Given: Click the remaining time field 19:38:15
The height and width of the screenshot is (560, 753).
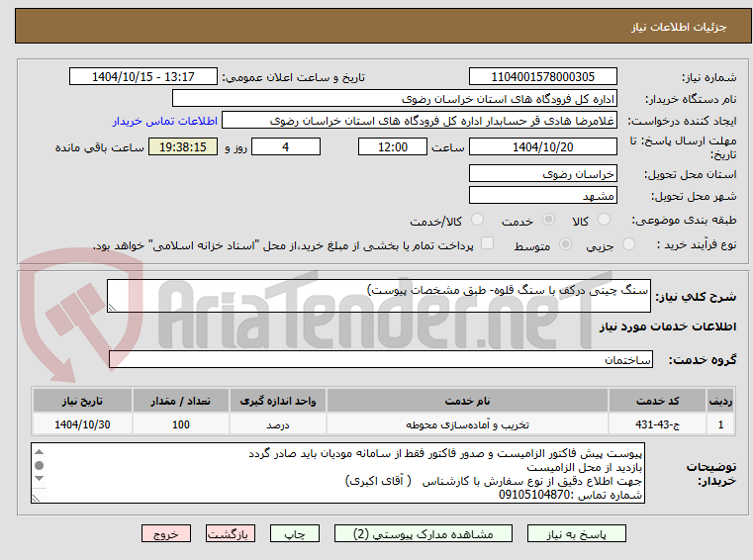Looking at the screenshot, I should (x=183, y=147).
